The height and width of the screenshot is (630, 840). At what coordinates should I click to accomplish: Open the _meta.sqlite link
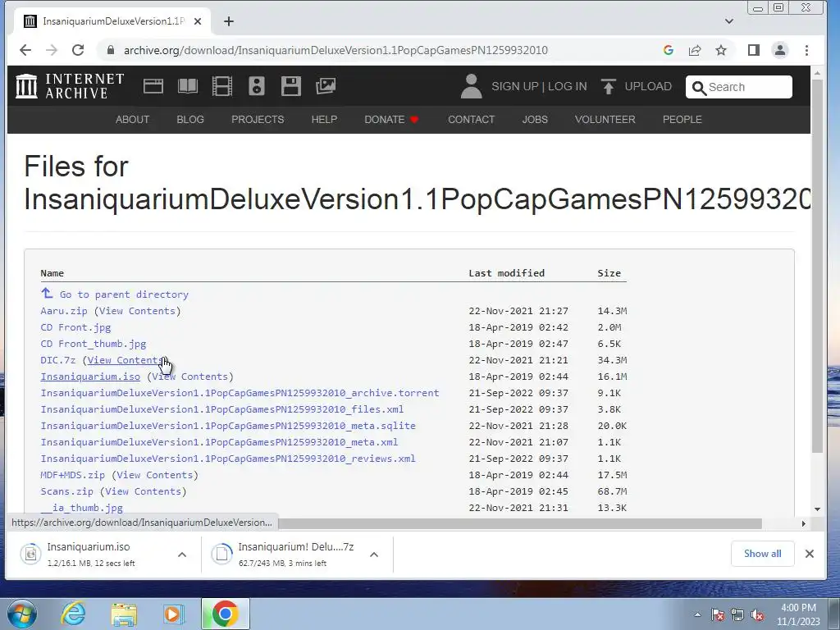click(x=228, y=426)
